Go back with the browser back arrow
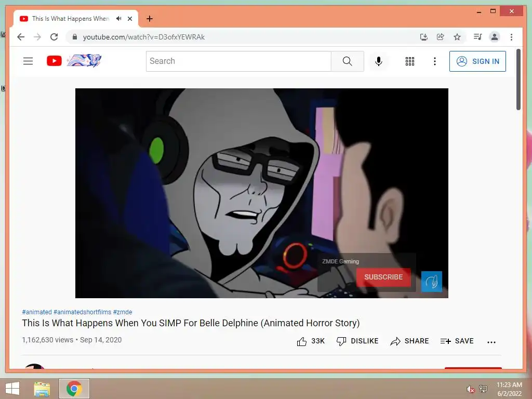Image resolution: width=532 pixels, height=399 pixels. pos(21,37)
